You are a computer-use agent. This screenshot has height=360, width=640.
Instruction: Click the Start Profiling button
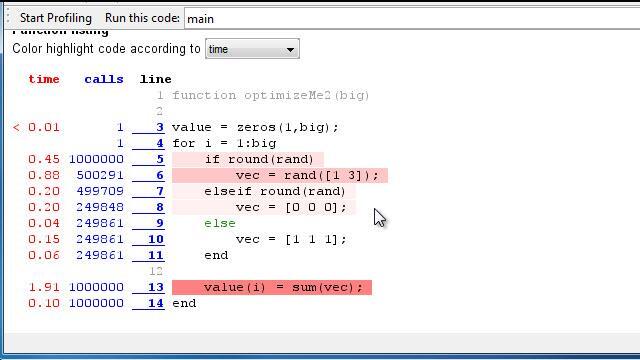[56, 18]
